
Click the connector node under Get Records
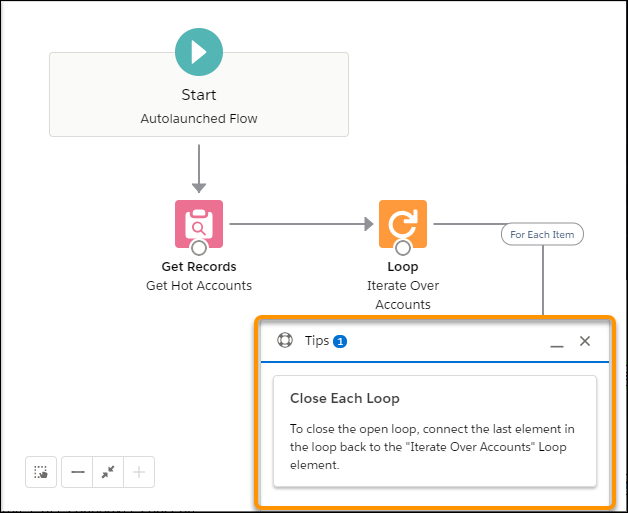click(x=199, y=248)
